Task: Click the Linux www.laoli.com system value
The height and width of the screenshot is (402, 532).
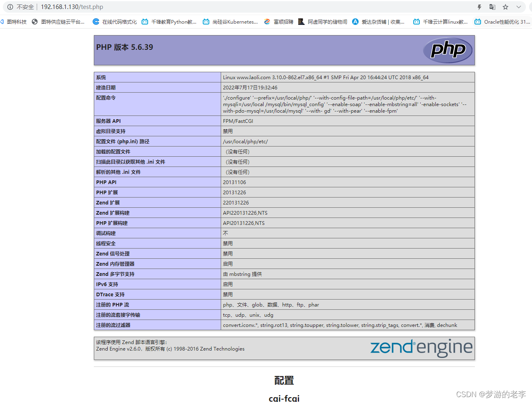Action: 326,77
